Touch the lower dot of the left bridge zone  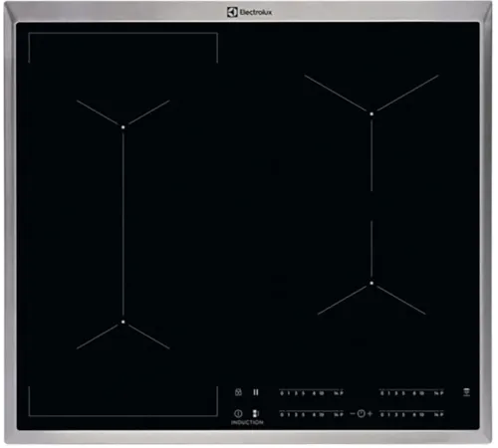[124, 322]
